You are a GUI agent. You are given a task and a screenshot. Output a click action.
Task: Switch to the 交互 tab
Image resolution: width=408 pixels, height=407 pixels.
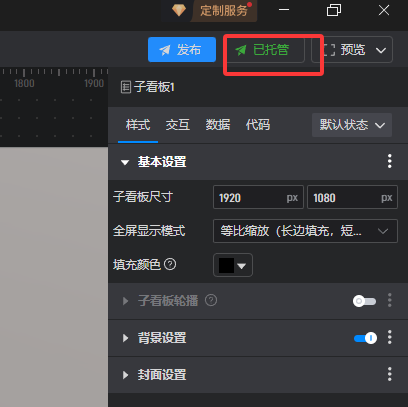tap(178, 125)
